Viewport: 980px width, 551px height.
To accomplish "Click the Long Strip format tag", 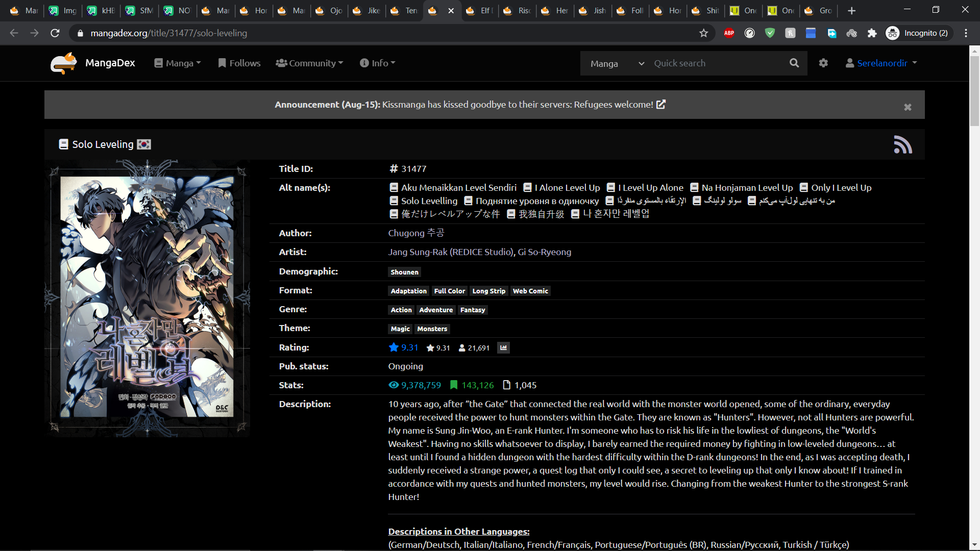I will click(x=488, y=291).
